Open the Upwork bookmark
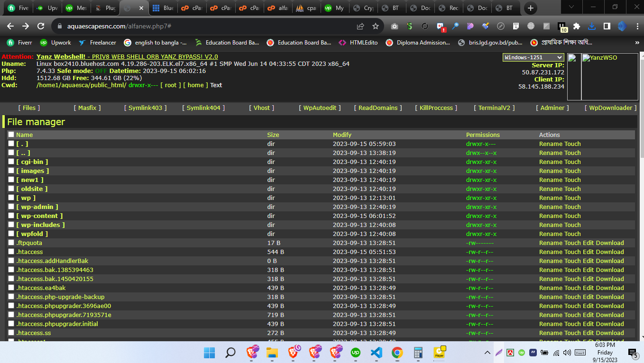This screenshot has height=363, width=644. click(x=55, y=42)
